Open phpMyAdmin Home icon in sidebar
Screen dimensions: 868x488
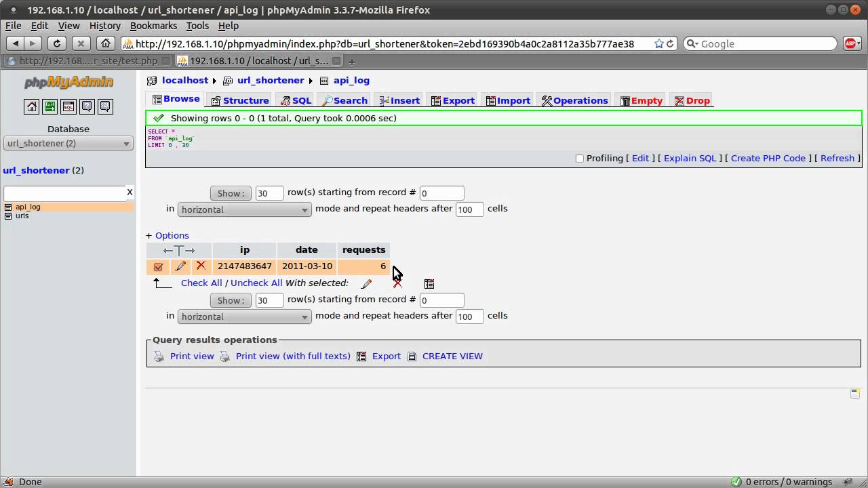click(31, 106)
